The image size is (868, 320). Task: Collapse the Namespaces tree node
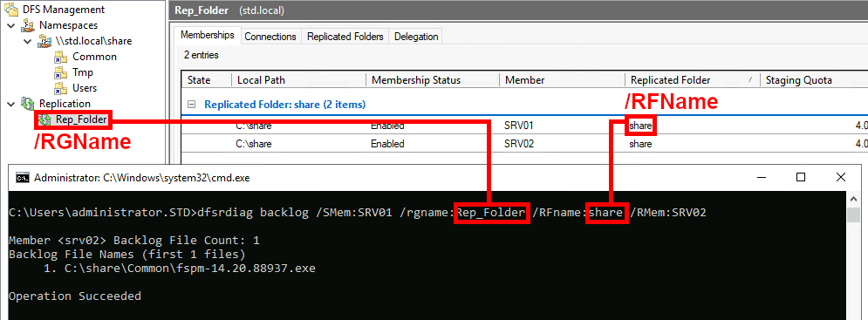tap(11, 25)
